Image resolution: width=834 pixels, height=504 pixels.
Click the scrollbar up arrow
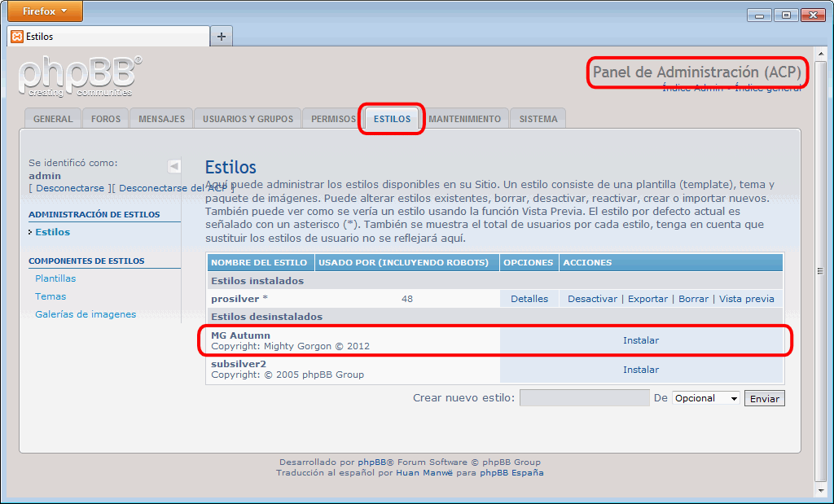[x=820, y=54]
